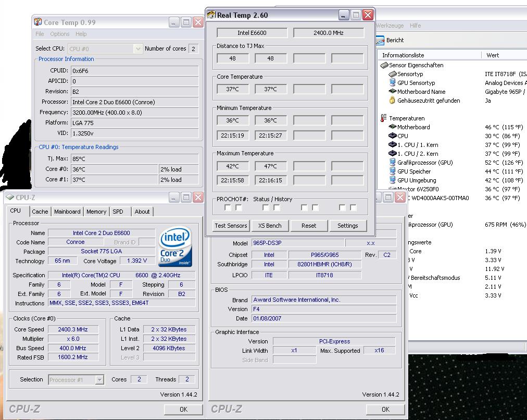
Task: Click the Gehäusezutritt padlock icon
Action: [x=392, y=100]
